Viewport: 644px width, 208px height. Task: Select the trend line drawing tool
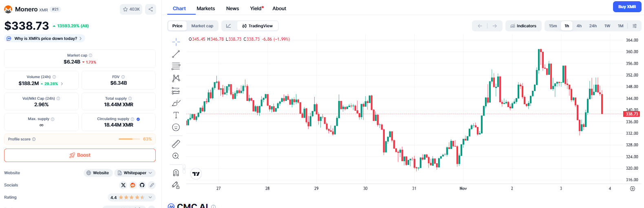pos(176,54)
